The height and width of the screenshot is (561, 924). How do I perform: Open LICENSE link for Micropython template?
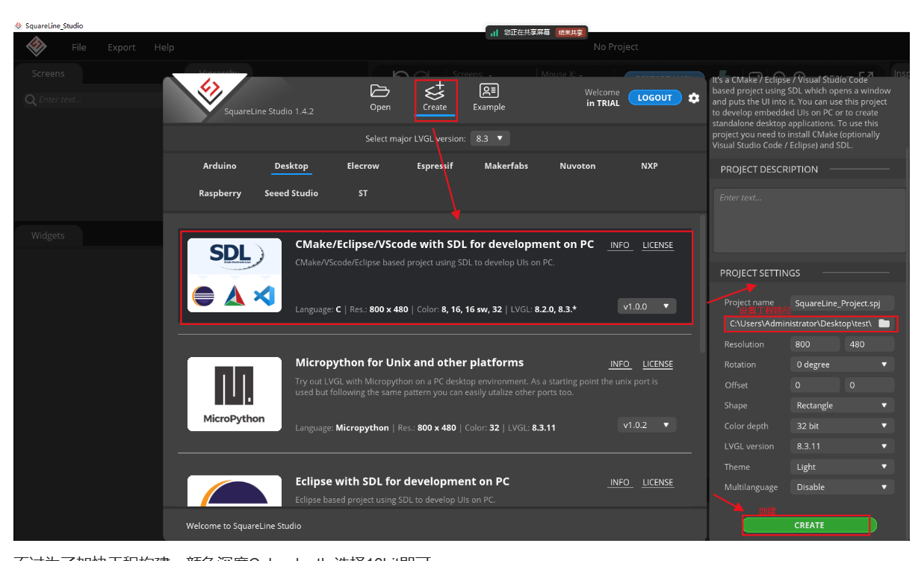click(x=657, y=364)
